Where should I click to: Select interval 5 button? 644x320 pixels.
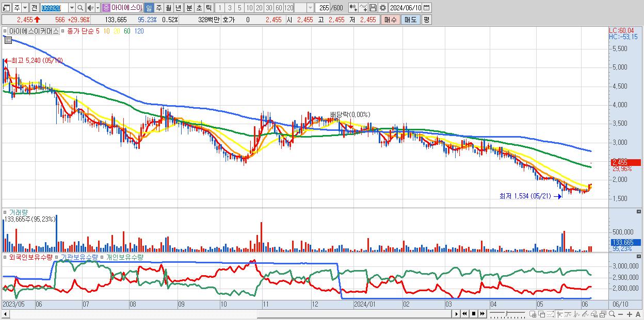coord(239,8)
